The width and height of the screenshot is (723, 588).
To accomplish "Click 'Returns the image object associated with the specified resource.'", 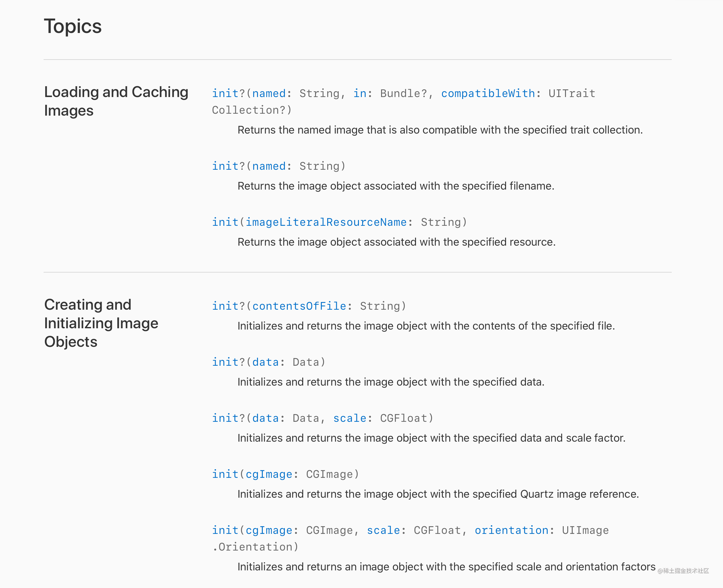I will pyautogui.click(x=396, y=242).
